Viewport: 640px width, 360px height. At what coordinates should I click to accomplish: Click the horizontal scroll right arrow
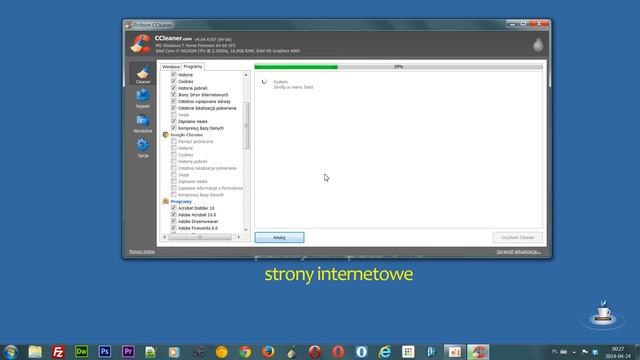(x=239, y=237)
